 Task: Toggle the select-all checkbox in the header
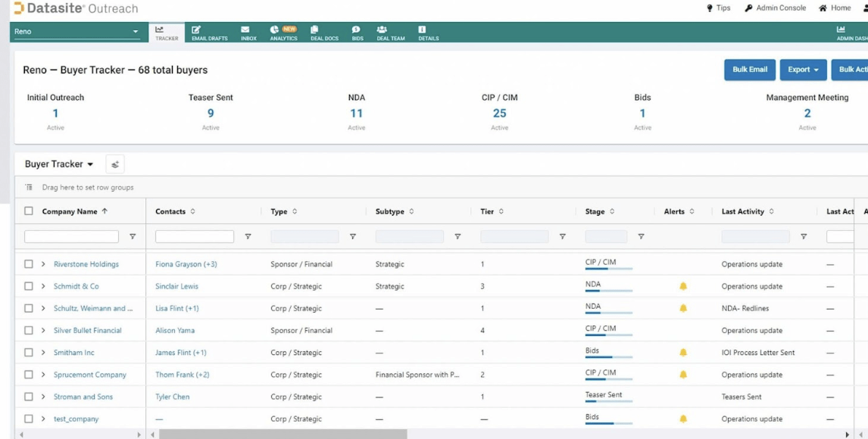click(29, 211)
